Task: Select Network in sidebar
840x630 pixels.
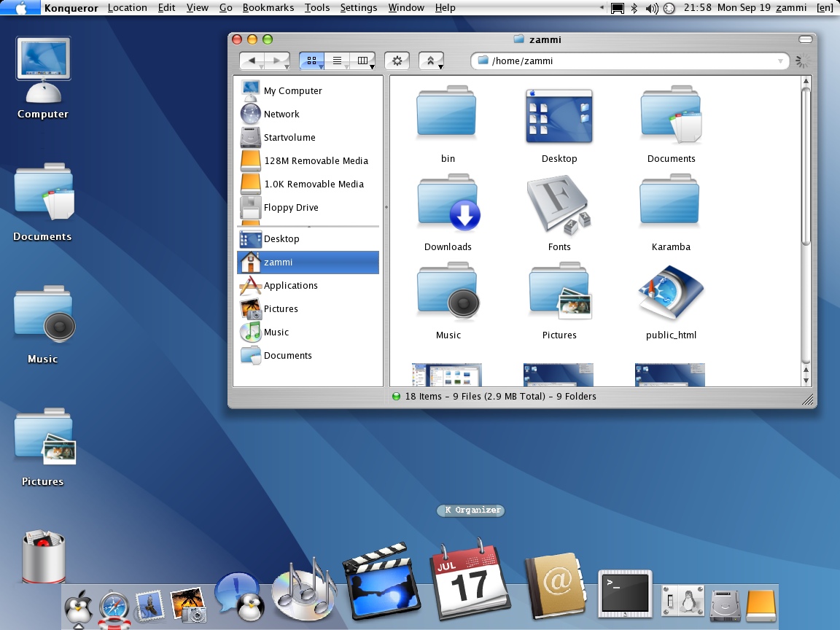Action: (x=308, y=114)
